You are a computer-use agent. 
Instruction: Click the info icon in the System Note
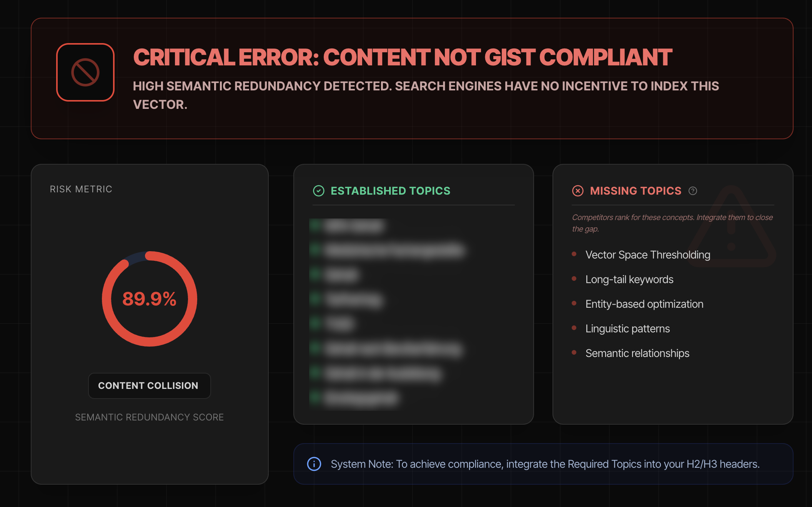[x=314, y=464]
